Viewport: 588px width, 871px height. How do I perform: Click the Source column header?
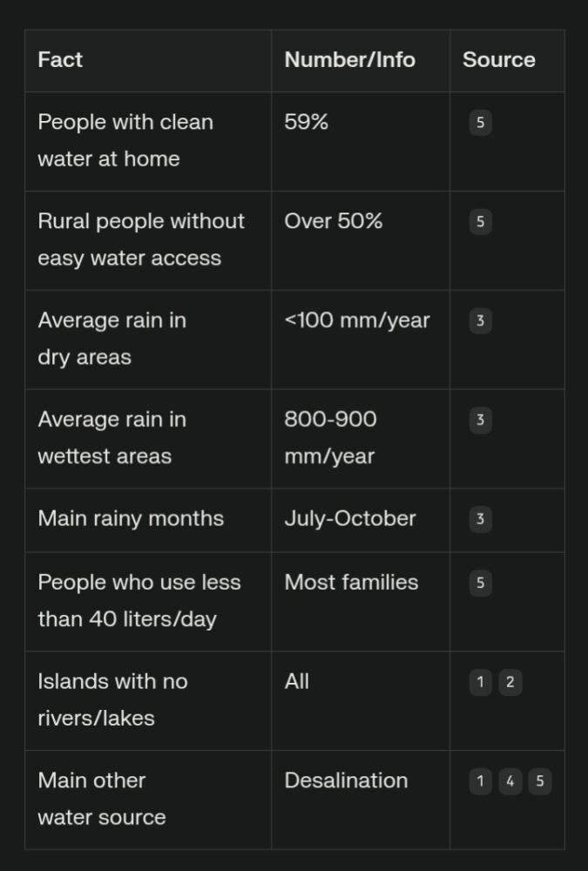tap(498, 60)
